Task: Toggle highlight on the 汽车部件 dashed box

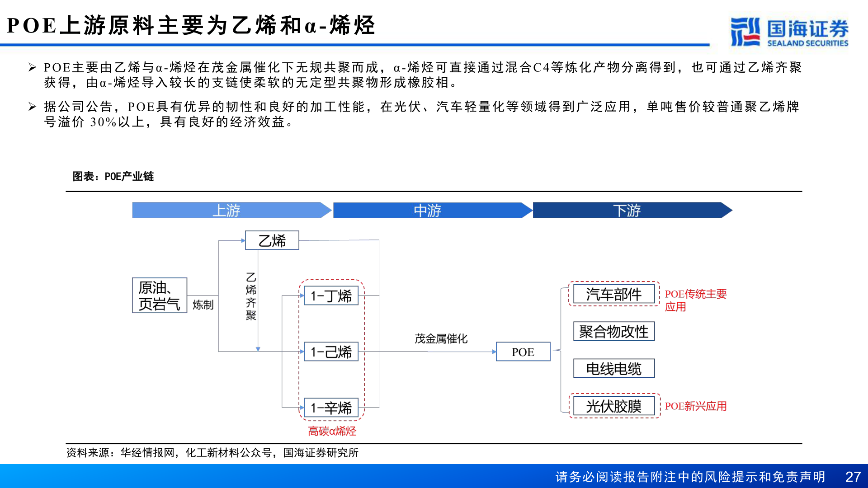Action: (x=613, y=295)
